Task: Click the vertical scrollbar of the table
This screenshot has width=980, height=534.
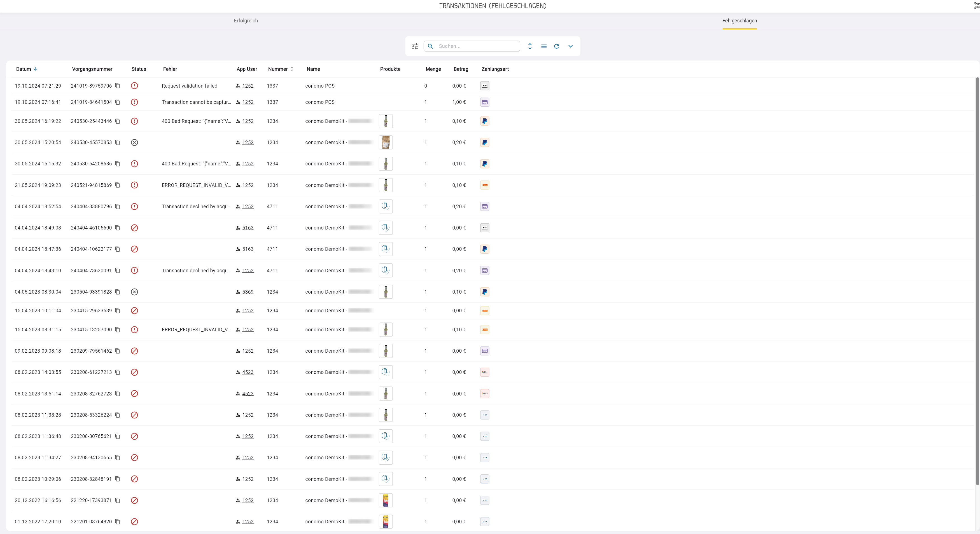Action: tap(977, 282)
